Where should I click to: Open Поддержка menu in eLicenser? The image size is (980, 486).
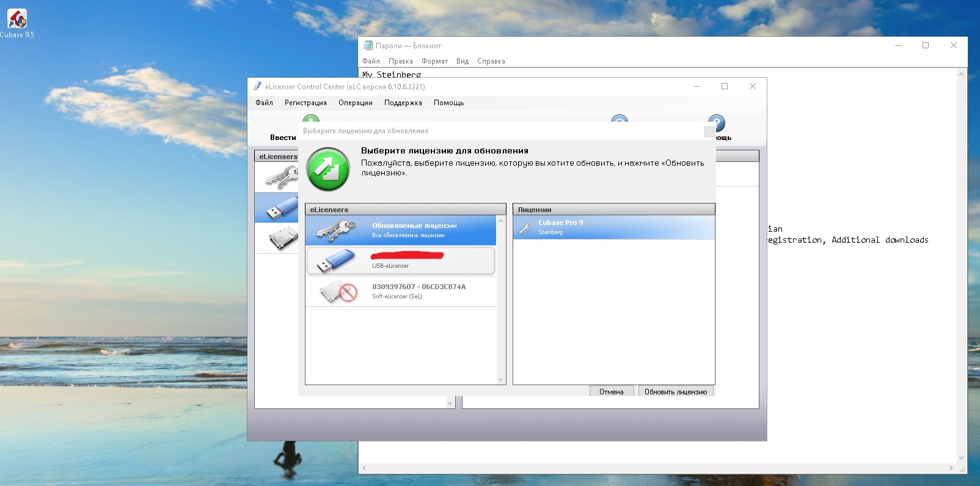tap(403, 103)
